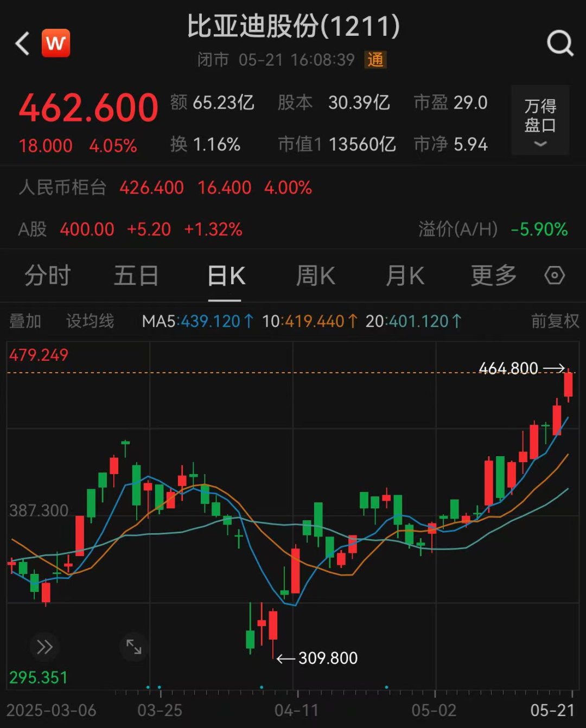The width and height of the screenshot is (586, 728).
Task: Tap the 股本 30.39亿 value
Action: click(x=334, y=103)
